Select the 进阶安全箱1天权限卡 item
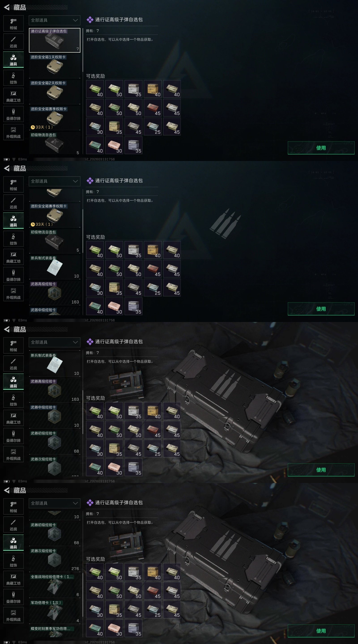Screen dimensions: 358x644 pyautogui.click(x=55, y=66)
